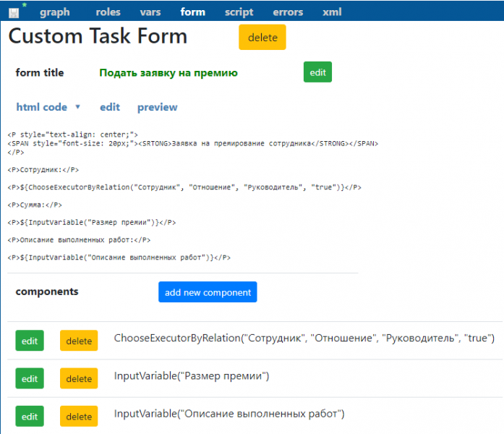The height and width of the screenshot is (434, 504).
Task: Click the edit link beside html code
Action: [x=110, y=107]
